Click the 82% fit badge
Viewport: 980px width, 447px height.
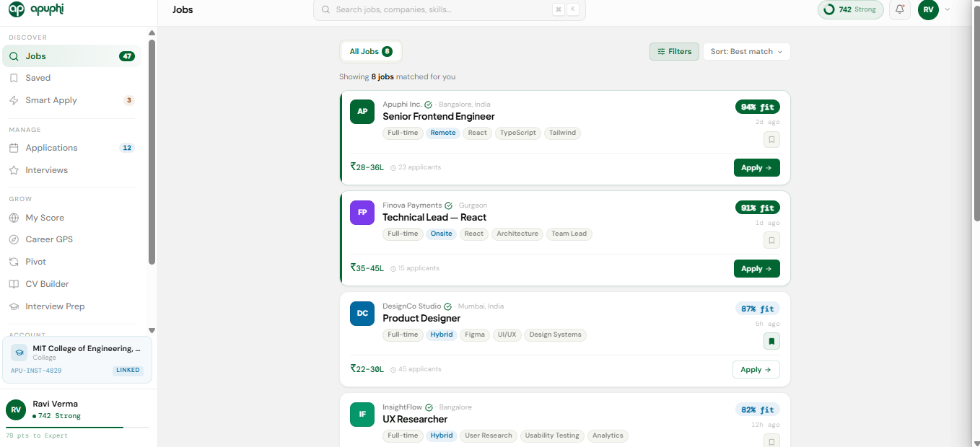[758, 410]
